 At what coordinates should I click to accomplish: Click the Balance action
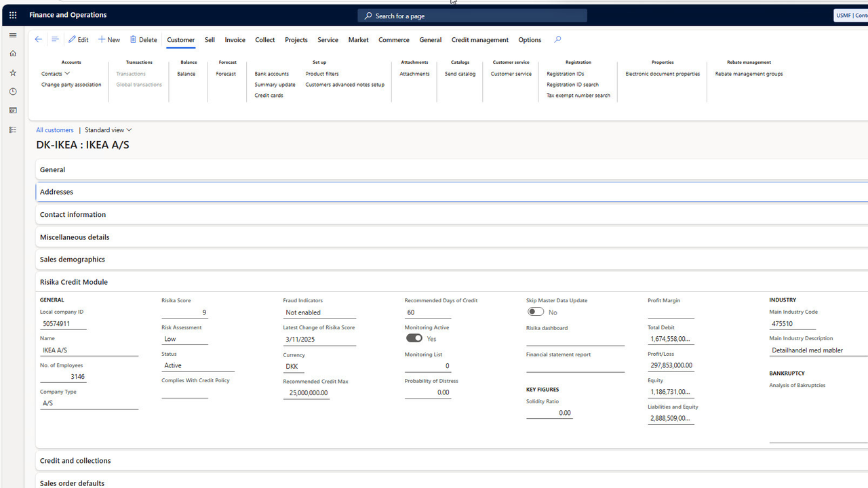point(186,74)
